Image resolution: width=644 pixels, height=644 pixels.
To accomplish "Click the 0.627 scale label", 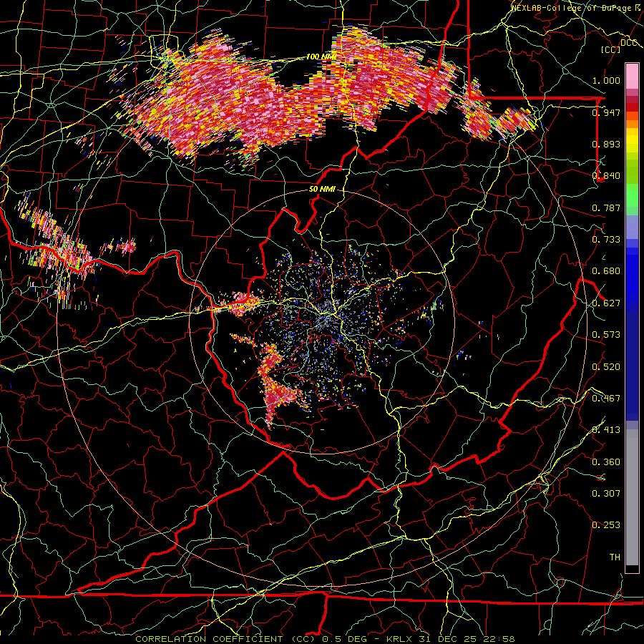I will coord(606,303).
